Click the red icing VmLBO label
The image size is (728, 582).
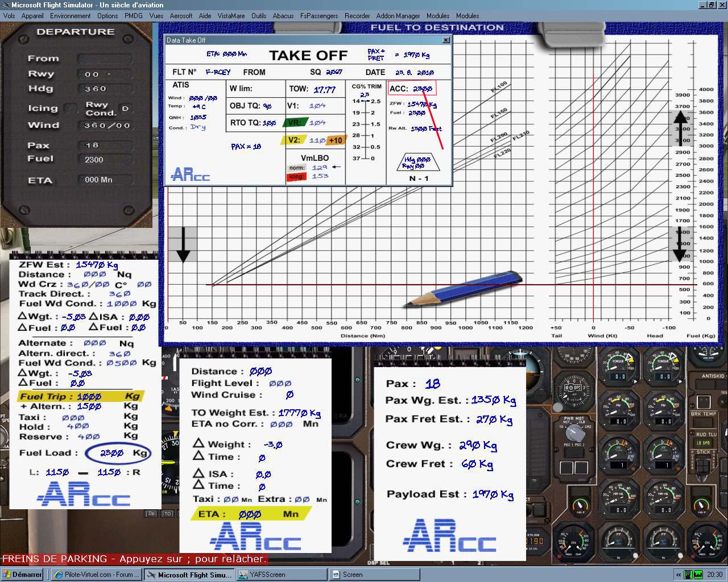tap(296, 177)
